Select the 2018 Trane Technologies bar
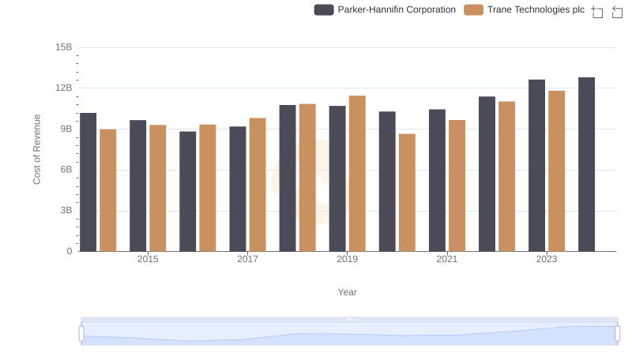The height and width of the screenshot is (364, 632). (307, 178)
